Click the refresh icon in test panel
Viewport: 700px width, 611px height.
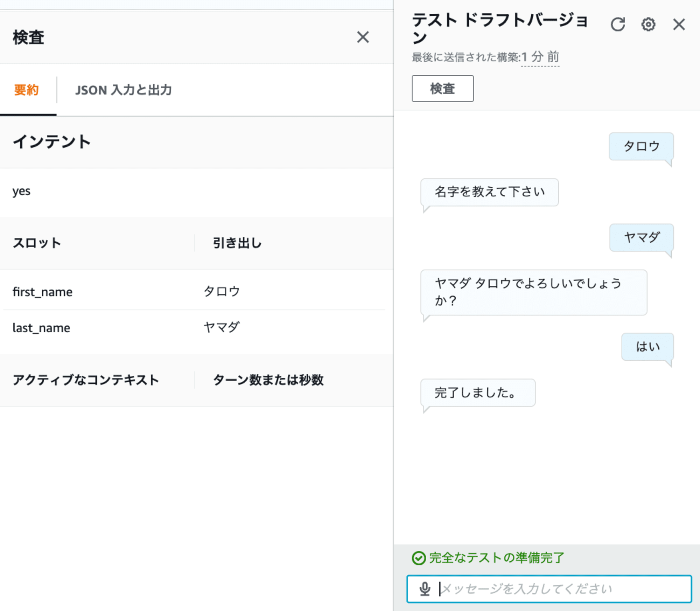(x=618, y=25)
